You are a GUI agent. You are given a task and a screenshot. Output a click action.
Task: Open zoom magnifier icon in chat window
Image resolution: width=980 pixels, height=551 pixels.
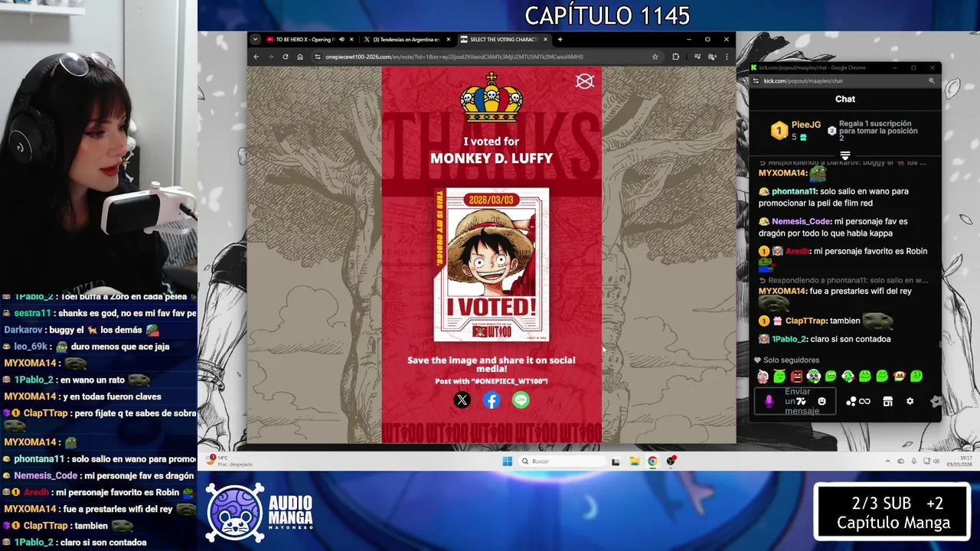tap(932, 80)
